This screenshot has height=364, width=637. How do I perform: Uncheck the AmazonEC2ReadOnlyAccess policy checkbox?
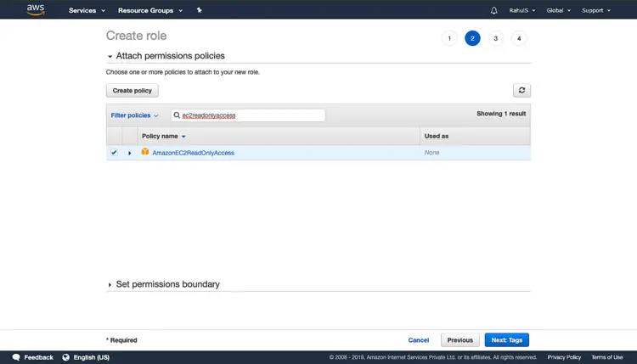pos(114,153)
